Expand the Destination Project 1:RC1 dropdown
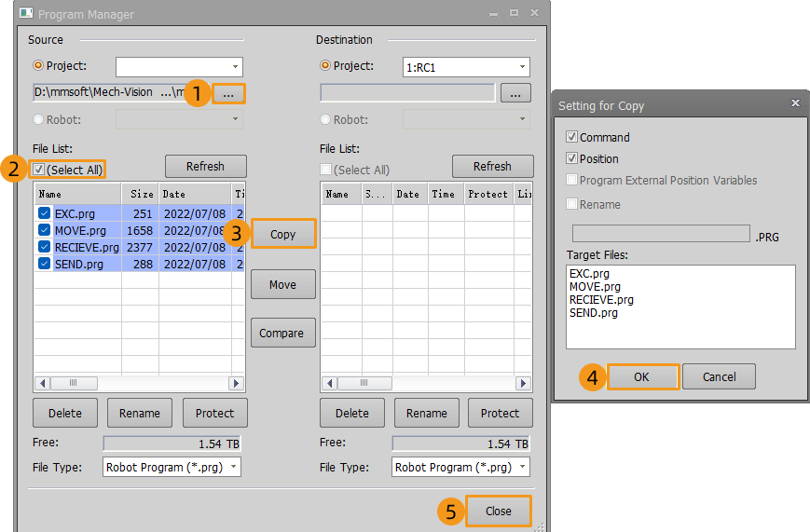 coord(466,67)
